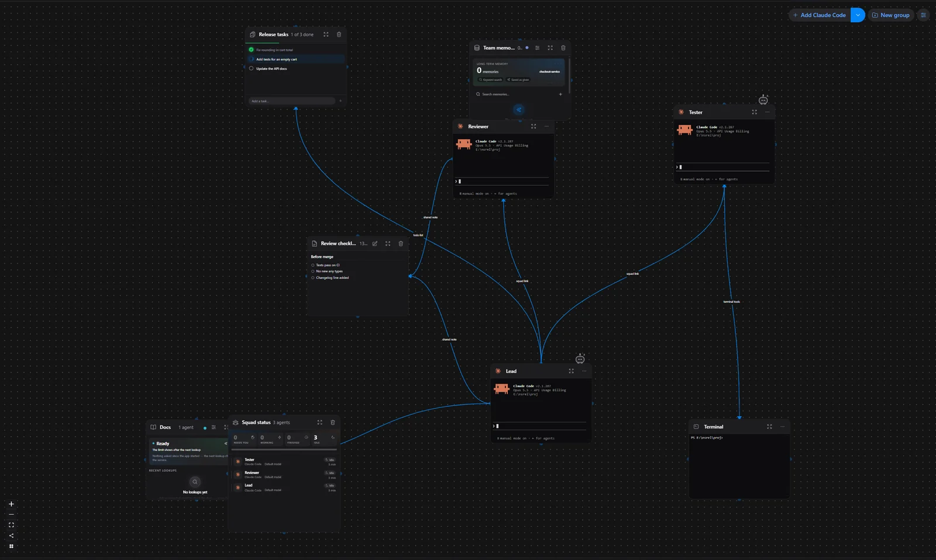This screenshot has height=560, width=936.
Task: Maximize the Team memory card
Action: 550,48
